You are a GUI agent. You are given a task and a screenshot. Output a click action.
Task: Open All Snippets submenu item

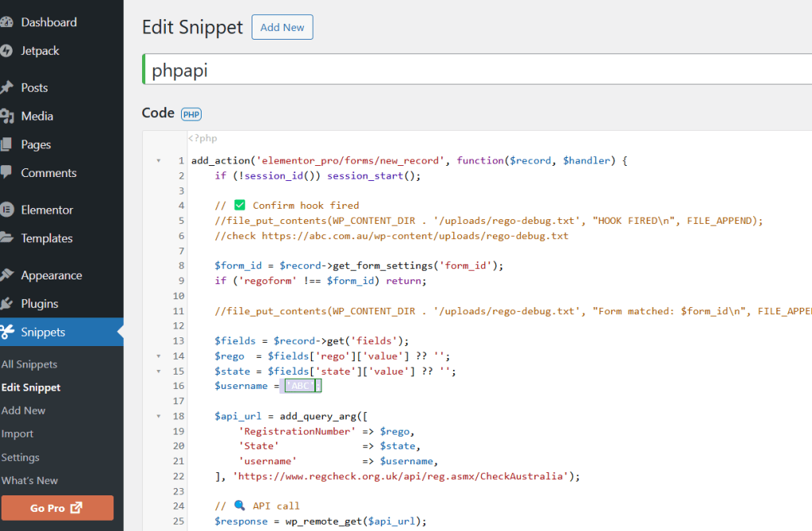29,364
